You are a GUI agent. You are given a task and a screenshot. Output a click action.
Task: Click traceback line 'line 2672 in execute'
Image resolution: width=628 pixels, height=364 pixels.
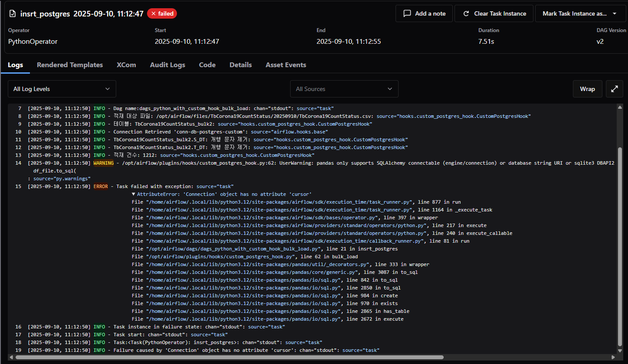coord(268,319)
